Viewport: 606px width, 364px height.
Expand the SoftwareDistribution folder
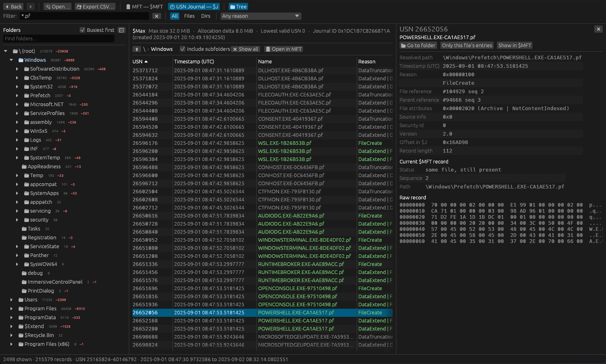(x=17, y=69)
